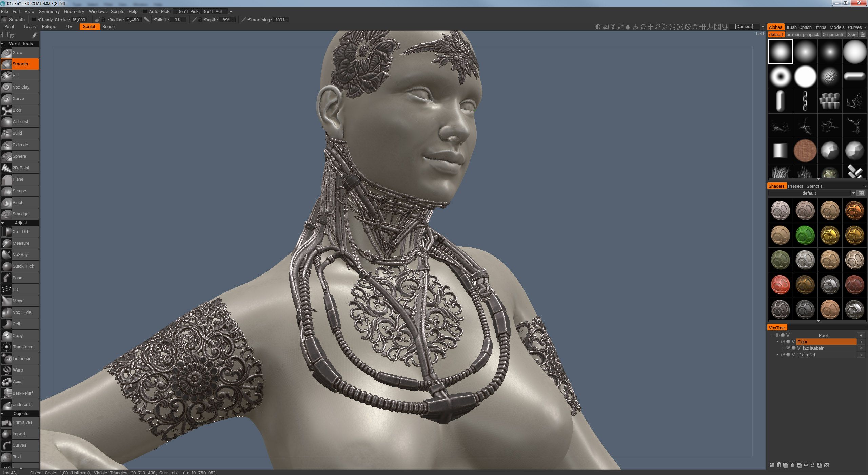
Task: Add sublayer to Root with plus button
Action: pos(861,335)
